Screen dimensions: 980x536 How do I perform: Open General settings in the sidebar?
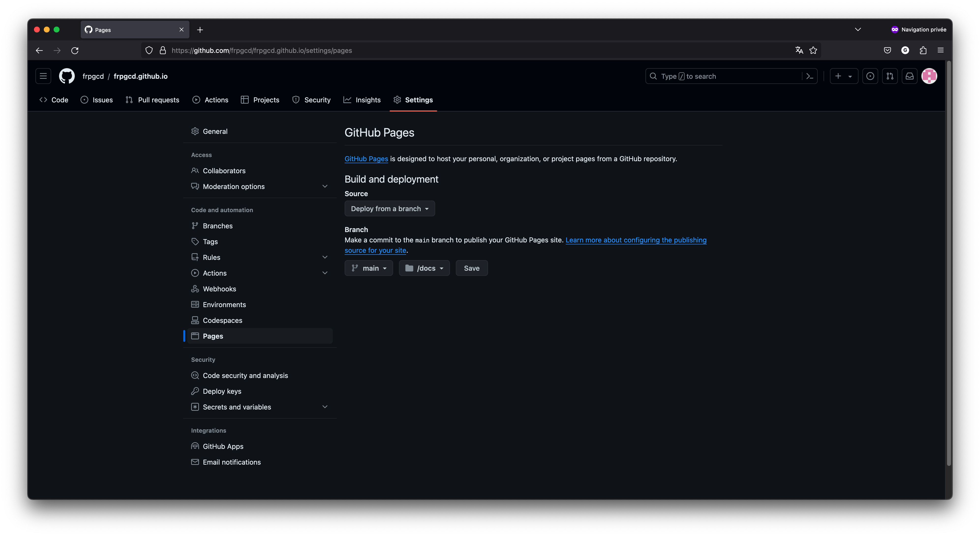[260, 131]
